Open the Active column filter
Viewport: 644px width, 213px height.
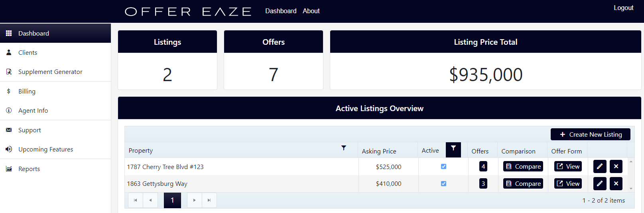point(453,148)
